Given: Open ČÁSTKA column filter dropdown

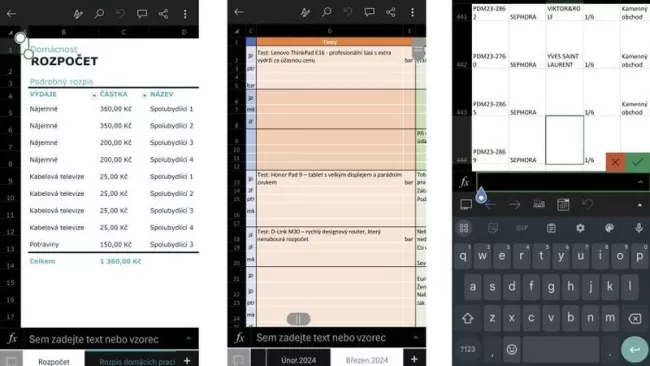Looking at the screenshot, I should (x=144, y=95).
